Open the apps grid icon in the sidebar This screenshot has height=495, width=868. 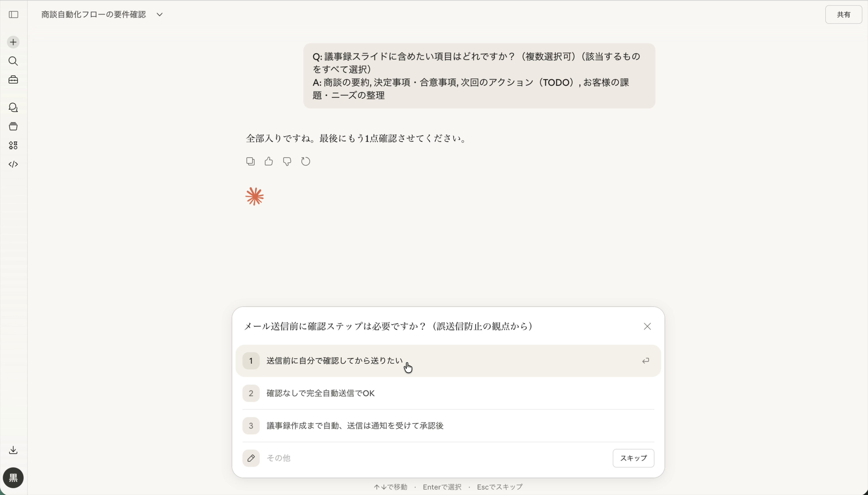[13, 145]
